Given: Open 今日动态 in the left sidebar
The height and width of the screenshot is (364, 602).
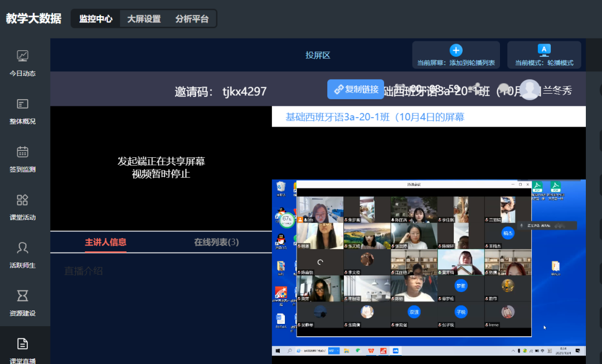Looking at the screenshot, I should tap(22, 62).
